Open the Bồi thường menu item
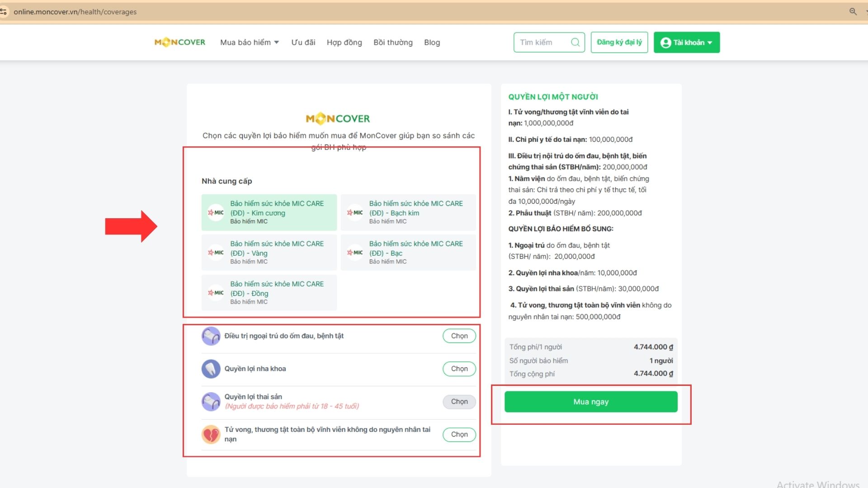This screenshot has height=488, width=868. [x=393, y=42]
